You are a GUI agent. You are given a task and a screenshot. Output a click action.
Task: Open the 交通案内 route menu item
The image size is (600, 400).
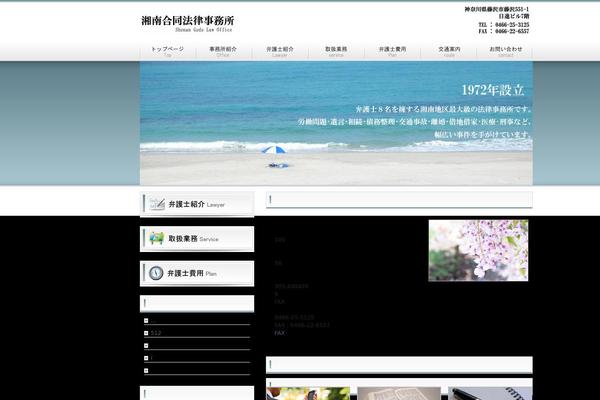point(449,51)
